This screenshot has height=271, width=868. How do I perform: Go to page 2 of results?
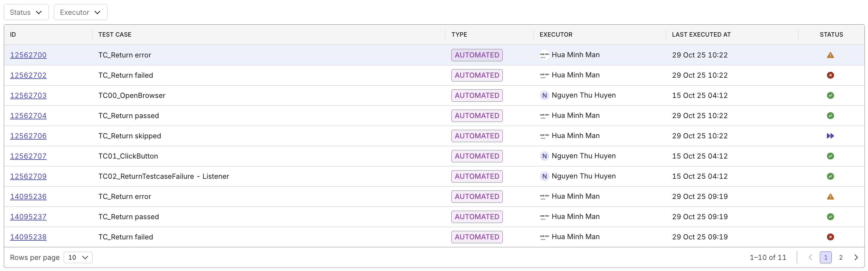point(841,257)
